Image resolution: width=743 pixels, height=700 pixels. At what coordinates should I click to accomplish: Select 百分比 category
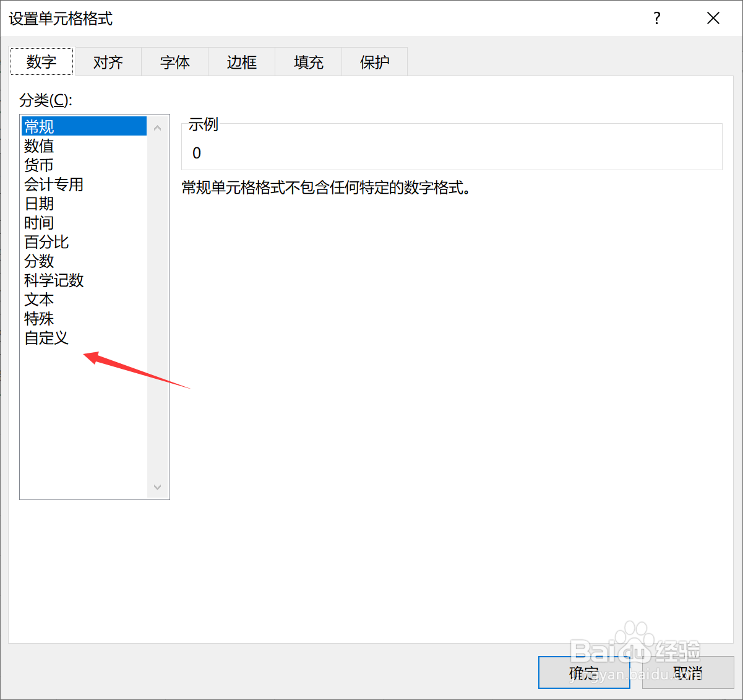[x=84, y=242]
